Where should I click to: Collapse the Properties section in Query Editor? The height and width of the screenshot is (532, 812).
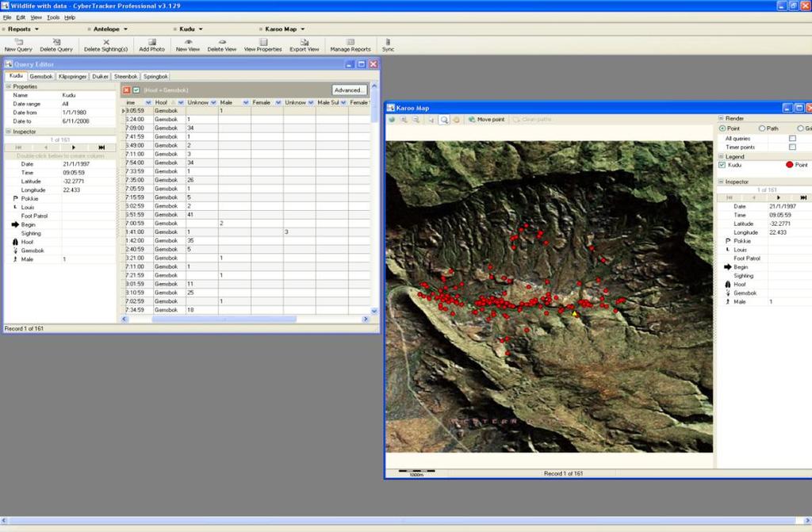coord(8,86)
